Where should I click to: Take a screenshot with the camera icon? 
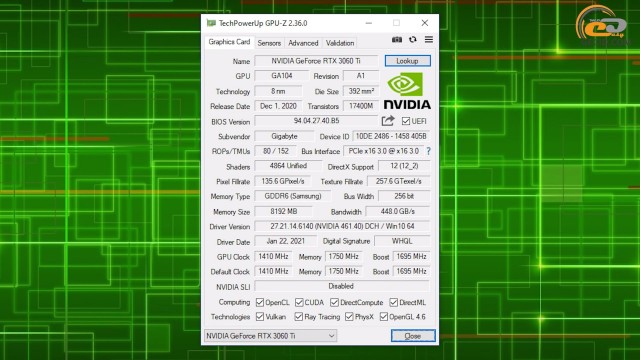click(x=397, y=40)
